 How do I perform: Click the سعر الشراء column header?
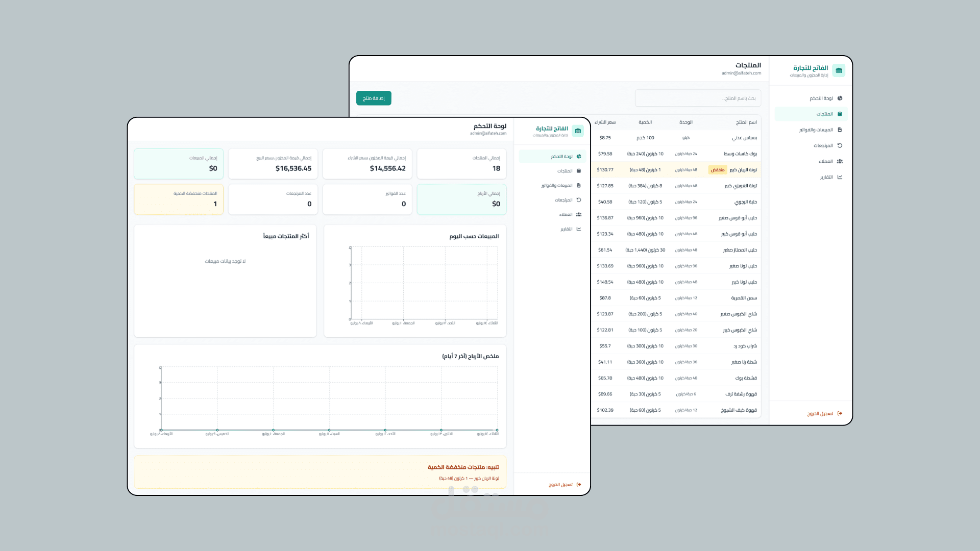tap(605, 122)
